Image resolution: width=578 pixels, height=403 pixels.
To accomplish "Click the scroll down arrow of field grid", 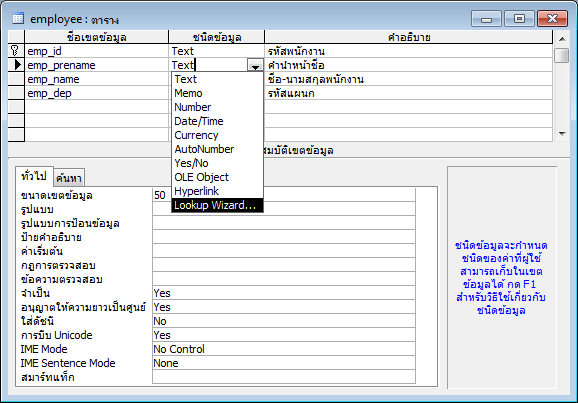I will (562, 134).
